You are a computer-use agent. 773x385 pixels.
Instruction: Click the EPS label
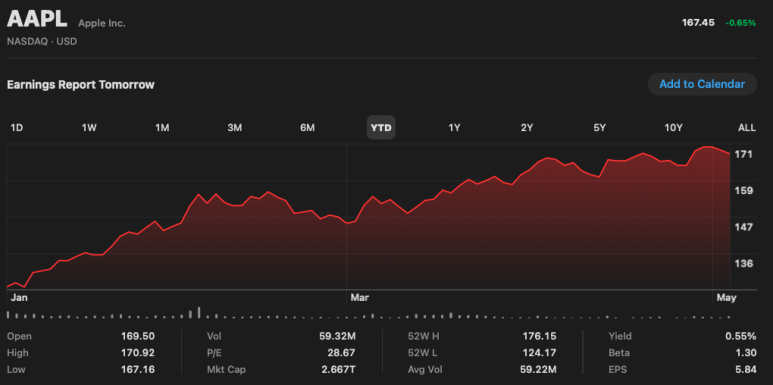[618, 369]
